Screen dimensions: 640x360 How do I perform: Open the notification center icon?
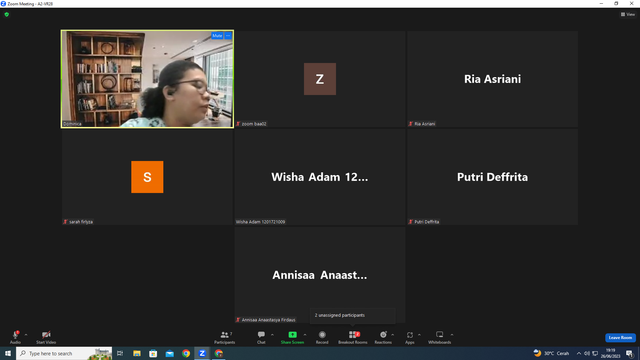[629, 353]
